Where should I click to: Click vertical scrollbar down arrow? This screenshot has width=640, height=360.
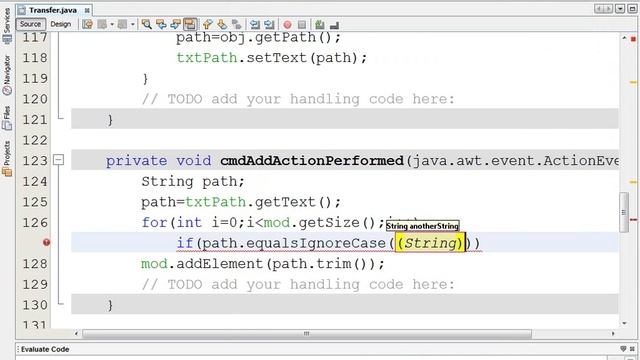[x=624, y=323]
